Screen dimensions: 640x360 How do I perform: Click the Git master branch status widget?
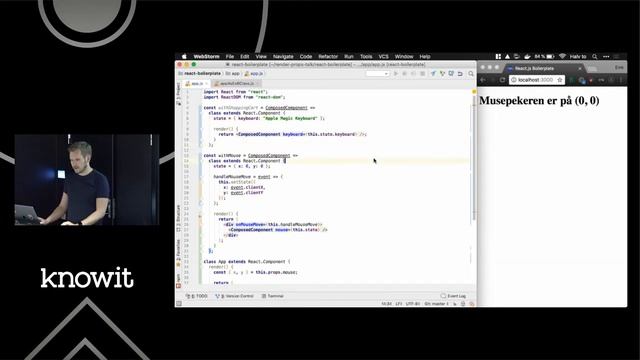(436, 304)
